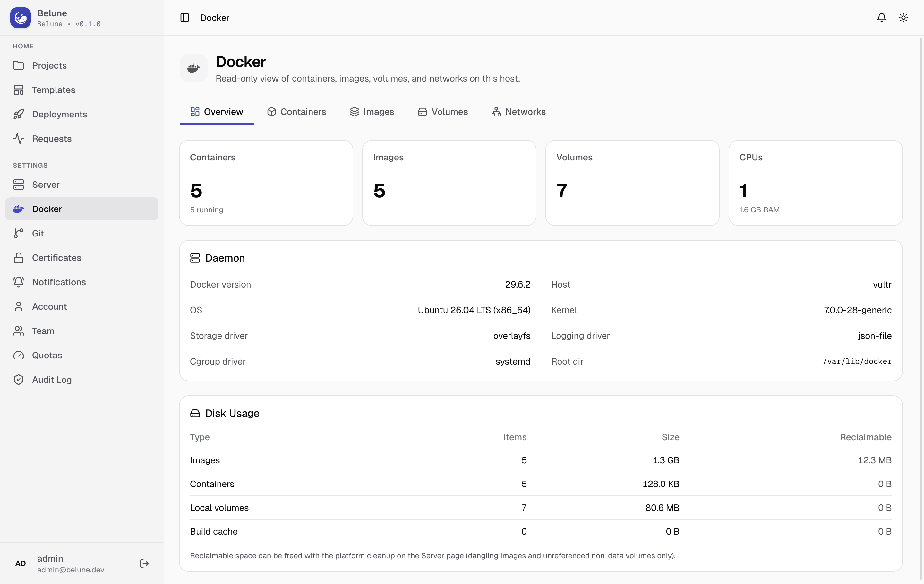Click the Docker whale icon in sidebar
Image resolution: width=924 pixels, height=584 pixels.
[18, 209]
